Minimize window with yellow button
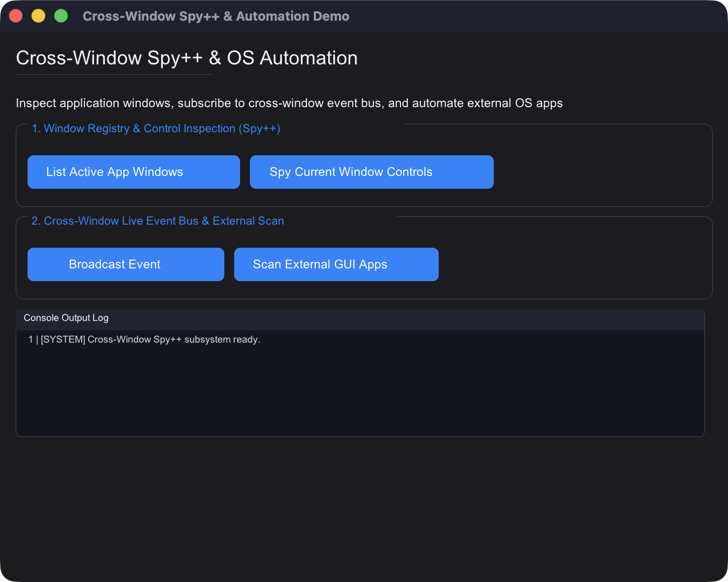The image size is (728, 582). pyautogui.click(x=38, y=16)
